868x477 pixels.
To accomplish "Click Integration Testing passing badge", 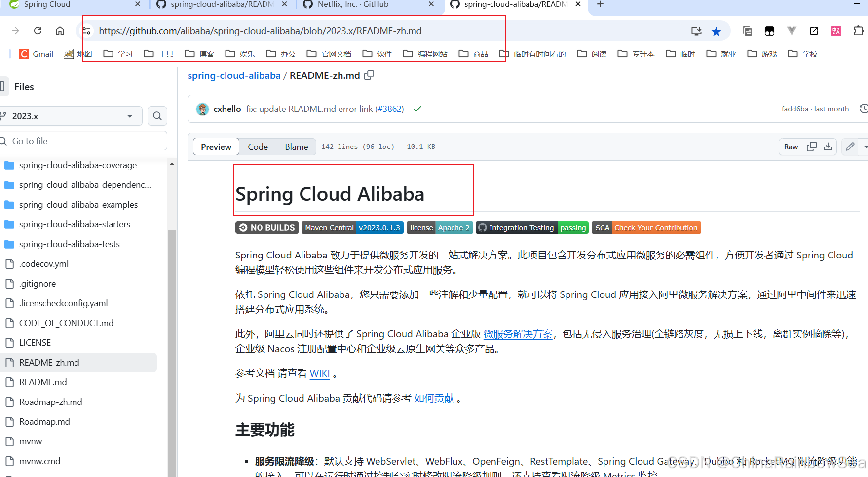I will [532, 228].
